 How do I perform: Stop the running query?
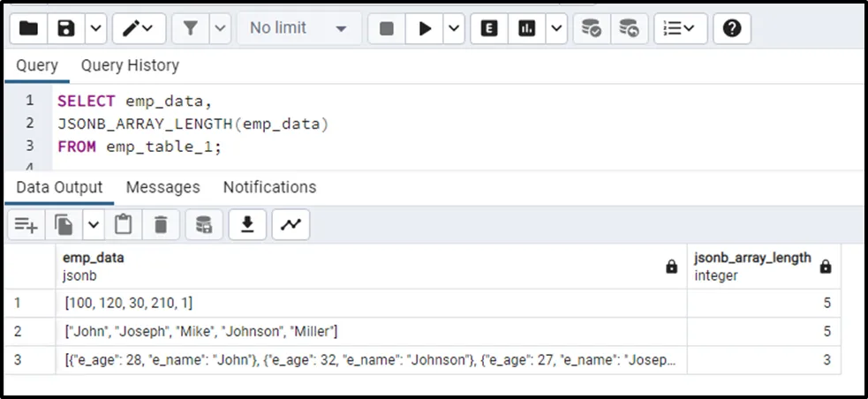pyautogui.click(x=386, y=28)
